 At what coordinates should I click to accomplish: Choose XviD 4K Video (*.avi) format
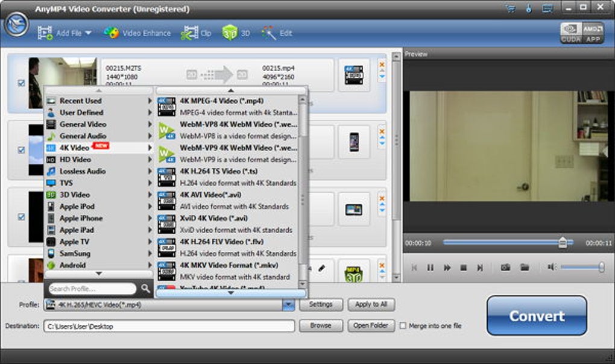coord(227,224)
